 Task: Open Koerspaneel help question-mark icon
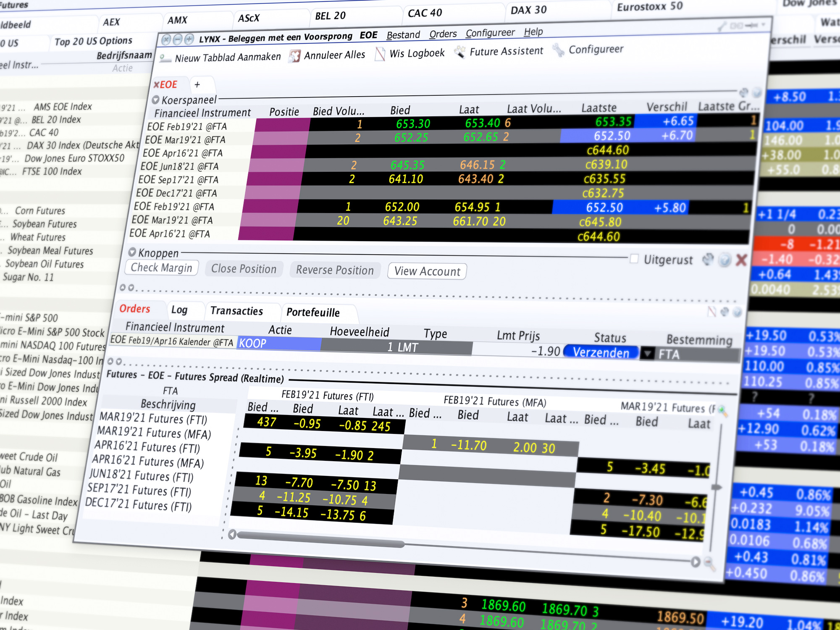pos(757,92)
